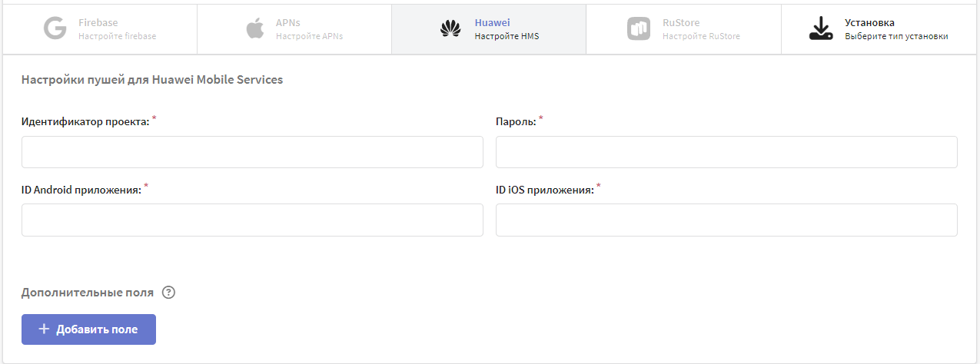Focus the Пароль input field
980x364 pixels.
click(x=726, y=152)
